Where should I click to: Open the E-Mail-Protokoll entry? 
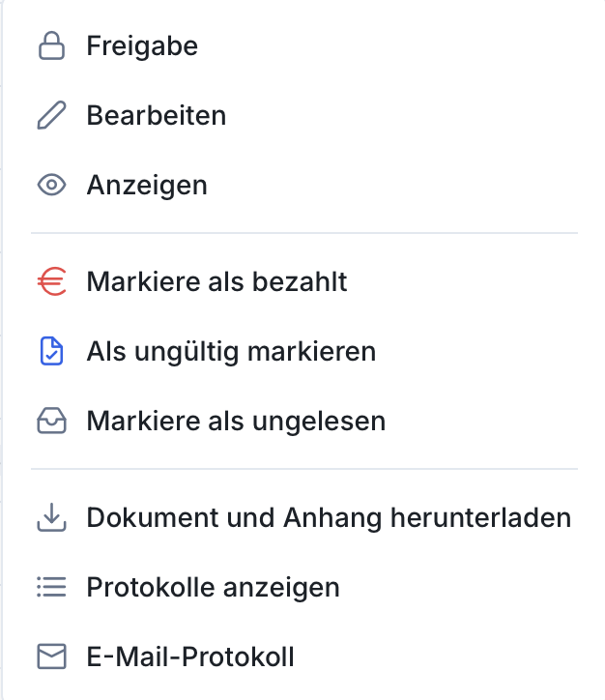pos(190,657)
